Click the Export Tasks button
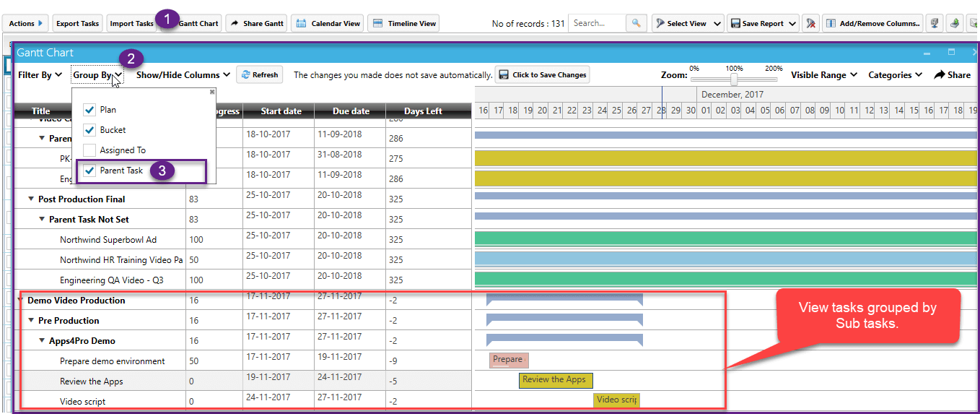The image size is (980, 414). click(77, 23)
